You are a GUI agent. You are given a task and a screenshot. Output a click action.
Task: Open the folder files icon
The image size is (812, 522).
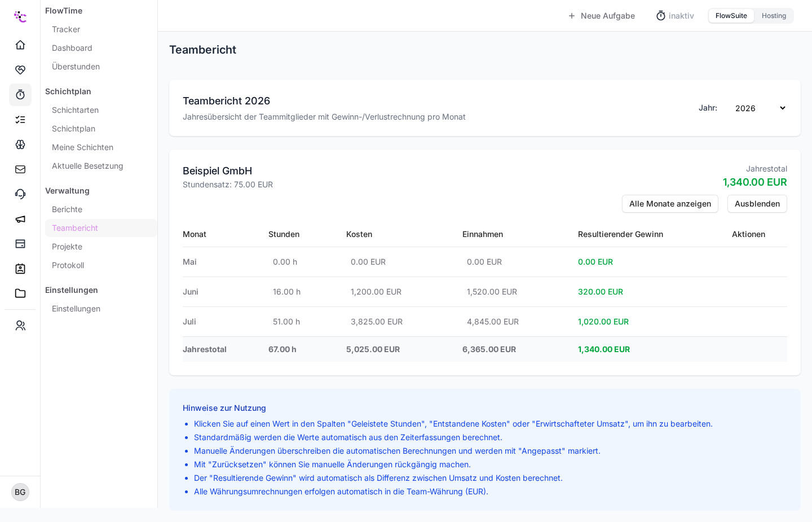(x=20, y=293)
